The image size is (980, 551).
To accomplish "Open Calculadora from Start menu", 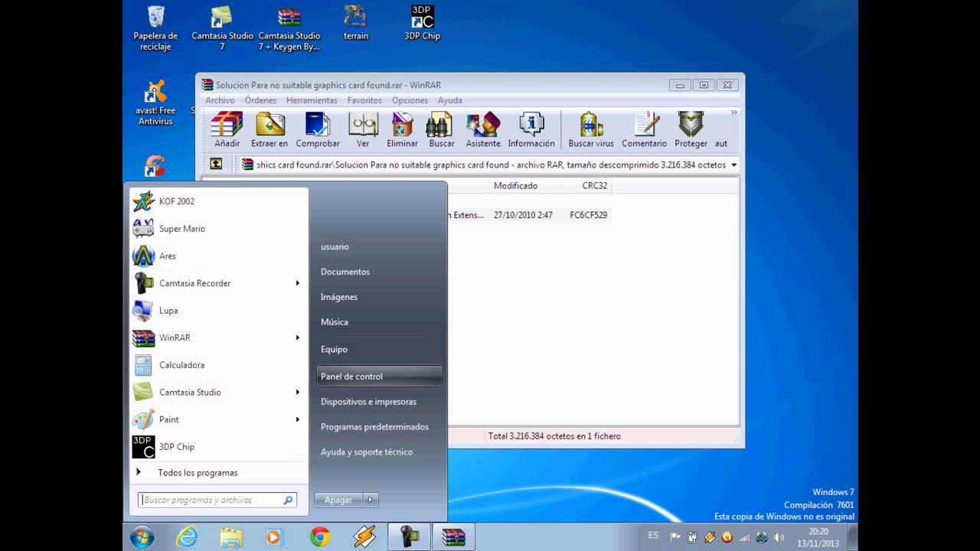I will [219, 365].
